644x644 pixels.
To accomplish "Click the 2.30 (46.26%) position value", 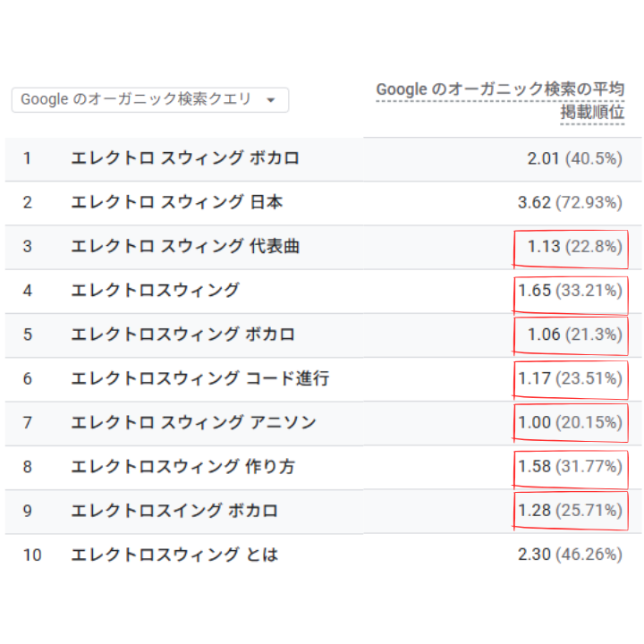I will [x=570, y=555].
